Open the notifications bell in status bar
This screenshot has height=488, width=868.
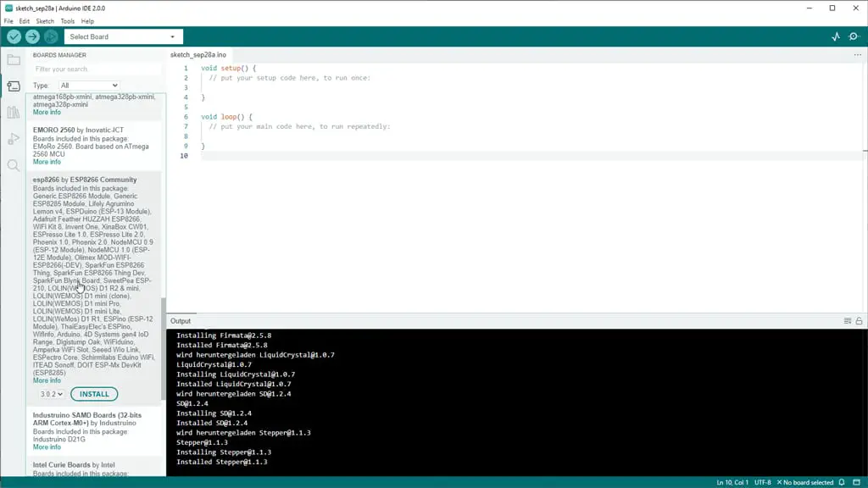(842, 482)
